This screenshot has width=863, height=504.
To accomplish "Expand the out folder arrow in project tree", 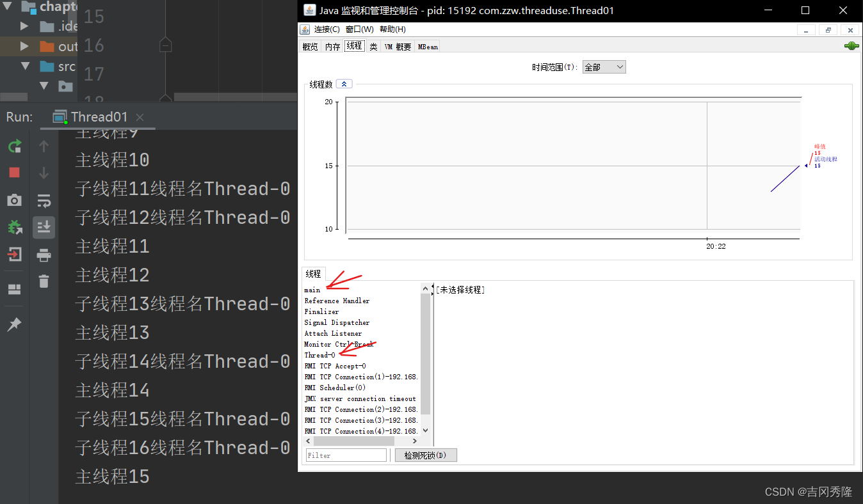I will click(x=24, y=47).
